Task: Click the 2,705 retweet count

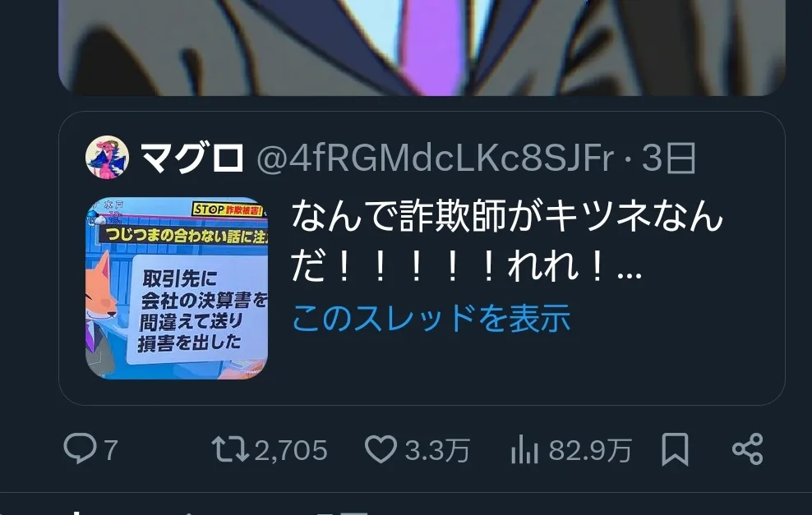Action: [291, 450]
